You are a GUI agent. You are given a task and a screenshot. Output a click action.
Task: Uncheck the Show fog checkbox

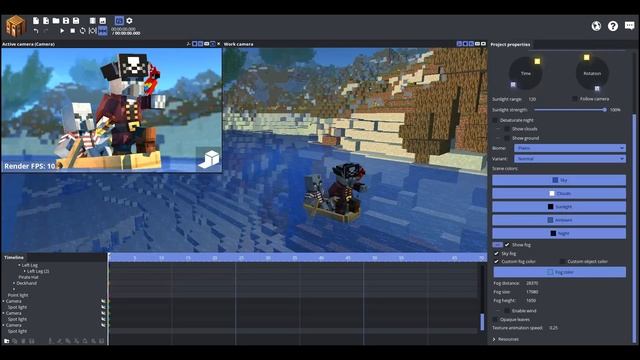507,244
